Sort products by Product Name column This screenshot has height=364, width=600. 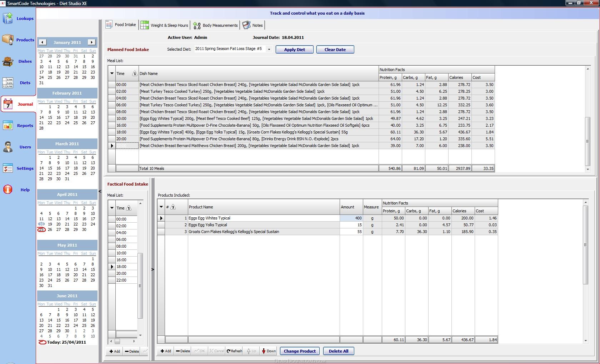point(264,207)
